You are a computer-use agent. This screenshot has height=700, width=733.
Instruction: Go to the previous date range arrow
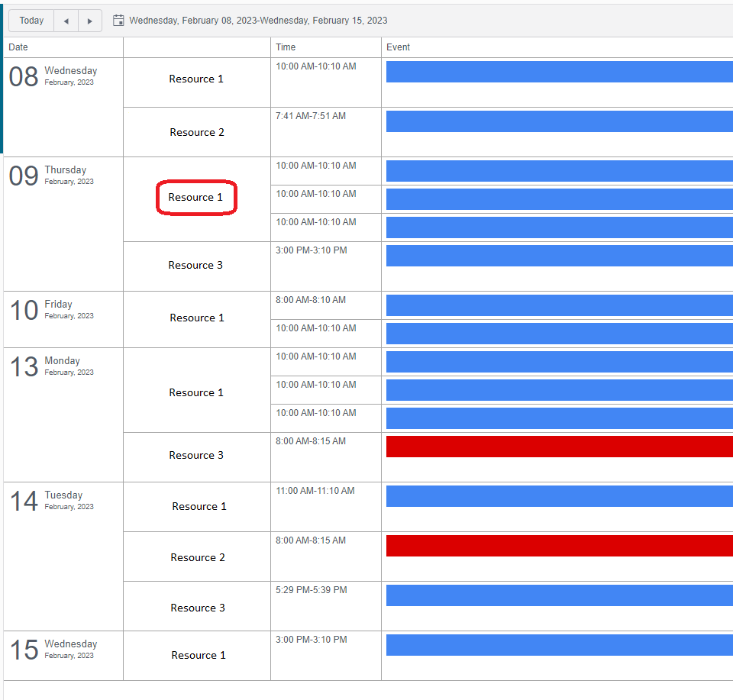click(66, 21)
